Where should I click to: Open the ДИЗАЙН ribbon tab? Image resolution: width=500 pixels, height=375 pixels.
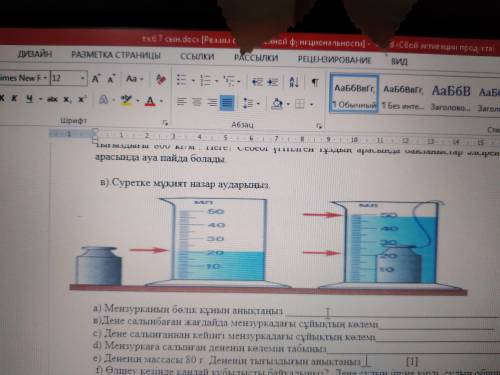pos(35,54)
